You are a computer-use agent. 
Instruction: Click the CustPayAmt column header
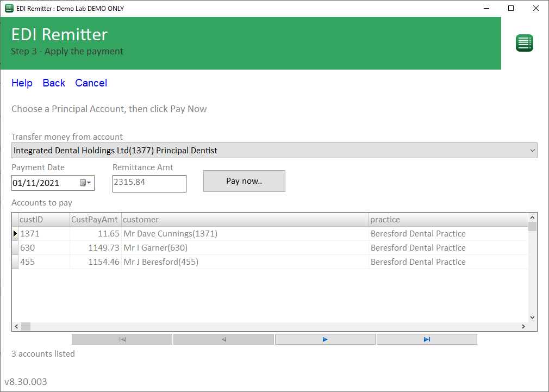pyautogui.click(x=95, y=220)
